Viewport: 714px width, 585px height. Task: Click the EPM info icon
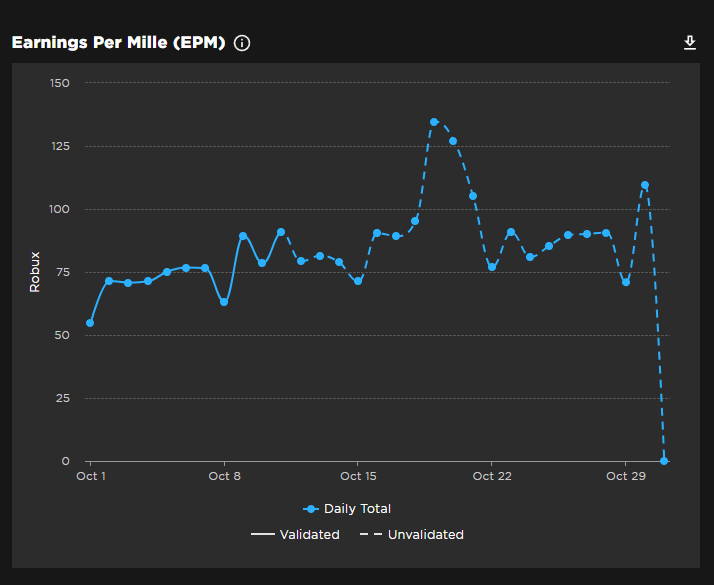(242, 43)
